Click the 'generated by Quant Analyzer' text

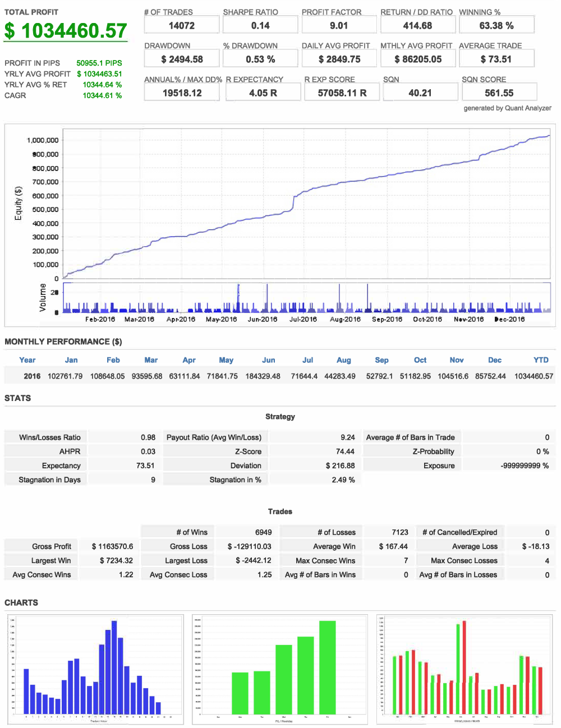(507, 108)
